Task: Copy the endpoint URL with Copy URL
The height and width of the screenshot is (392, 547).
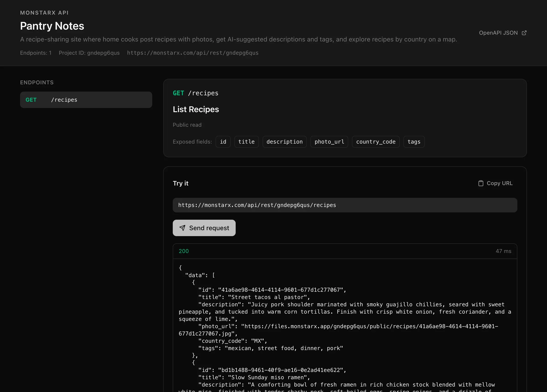Action: pos(495,183)
